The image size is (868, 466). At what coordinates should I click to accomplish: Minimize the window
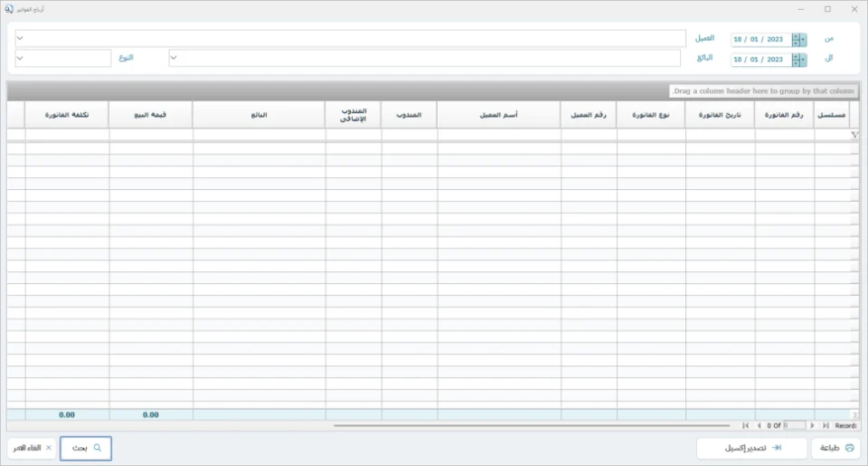(800, 9)
